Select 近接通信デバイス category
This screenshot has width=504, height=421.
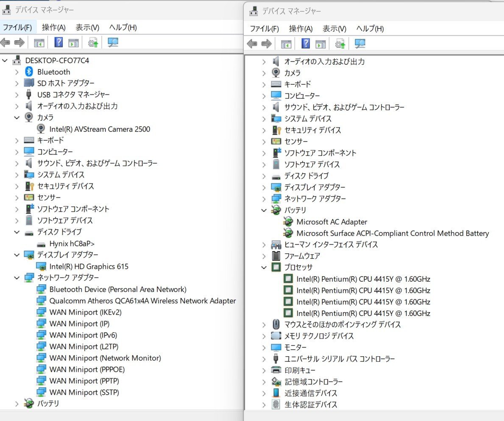point(311,393)
